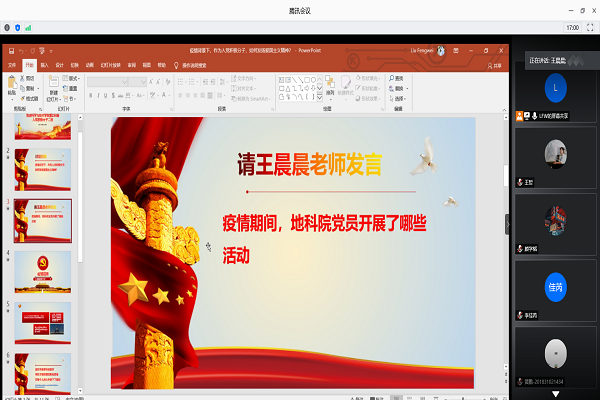Toggle bold formatting in the font group
The width and height of the screenshot is (600, 400).
[x=90, y=96]
